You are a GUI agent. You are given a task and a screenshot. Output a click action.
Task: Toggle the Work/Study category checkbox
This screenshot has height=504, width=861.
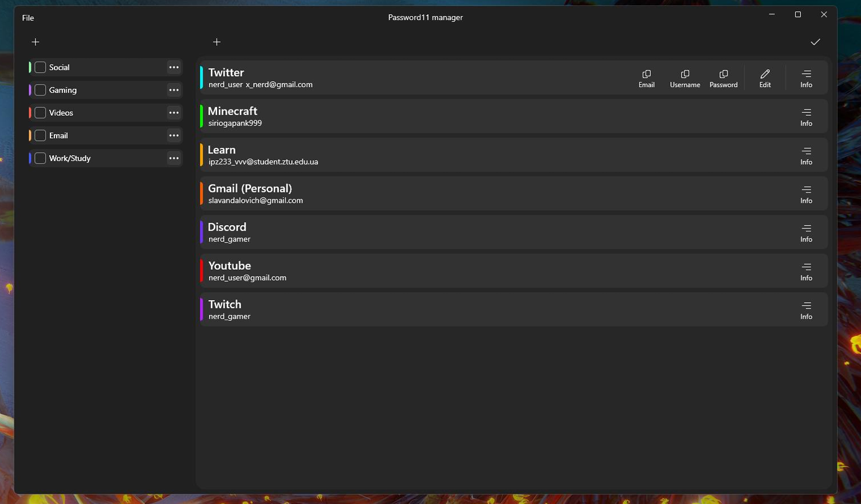40,158
